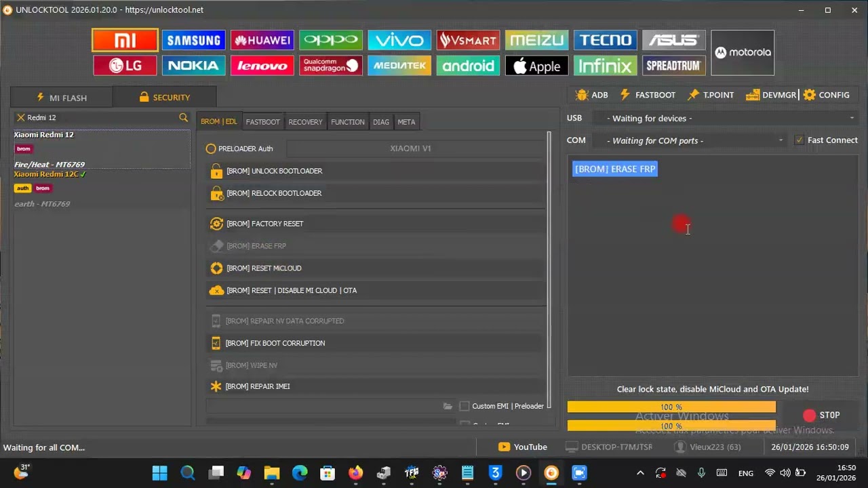Run [BROM] UNLOCK BOOTLOADER
Image resolution: width=868 pixels, height=488 pixels.
[x=376, y=171]
